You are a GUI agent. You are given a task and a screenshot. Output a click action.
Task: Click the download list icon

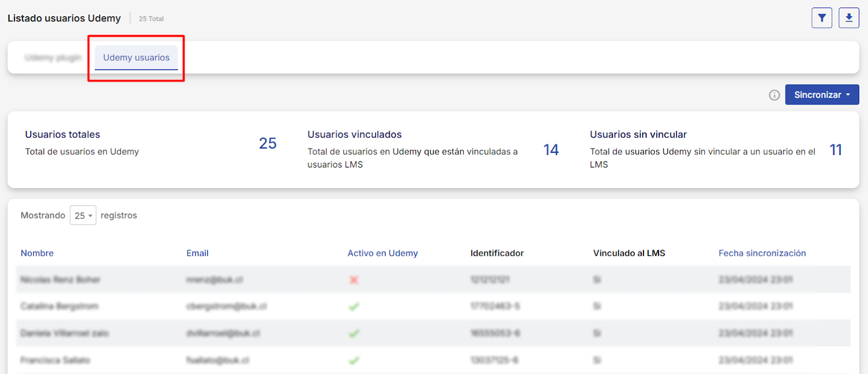[849, 18]
